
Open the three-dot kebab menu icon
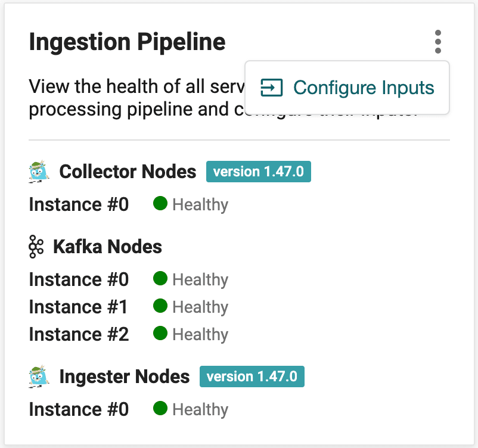(x=438, y=42)
